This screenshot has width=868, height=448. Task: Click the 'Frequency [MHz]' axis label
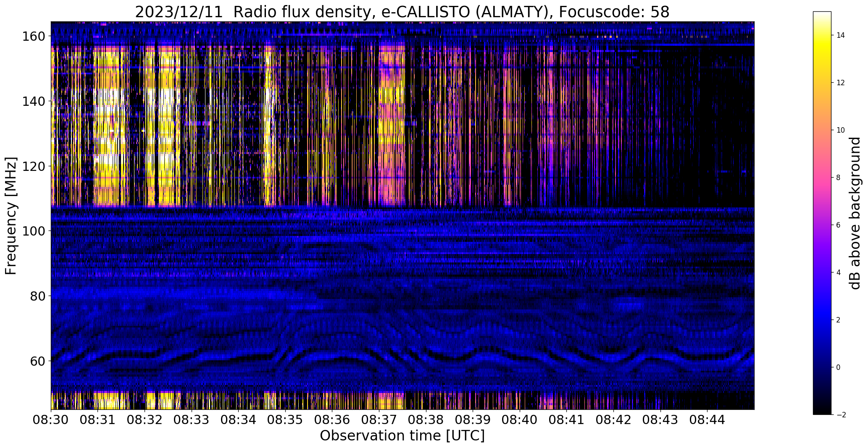click(x=11, y=216)
